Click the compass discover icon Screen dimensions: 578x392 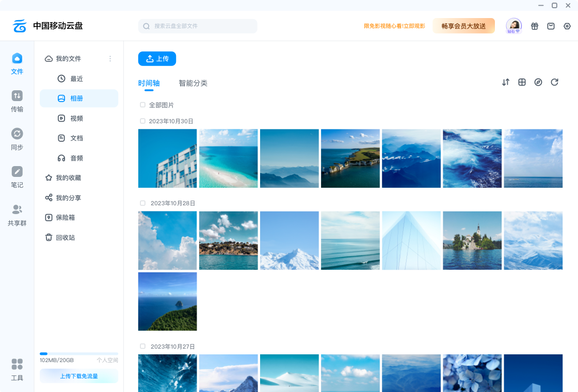538,83
